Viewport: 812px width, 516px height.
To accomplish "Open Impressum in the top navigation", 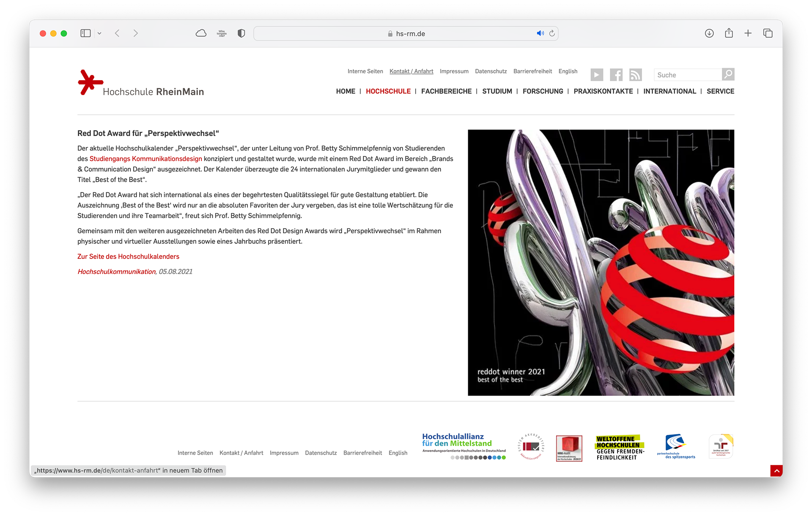I will [x=454, y=71].
